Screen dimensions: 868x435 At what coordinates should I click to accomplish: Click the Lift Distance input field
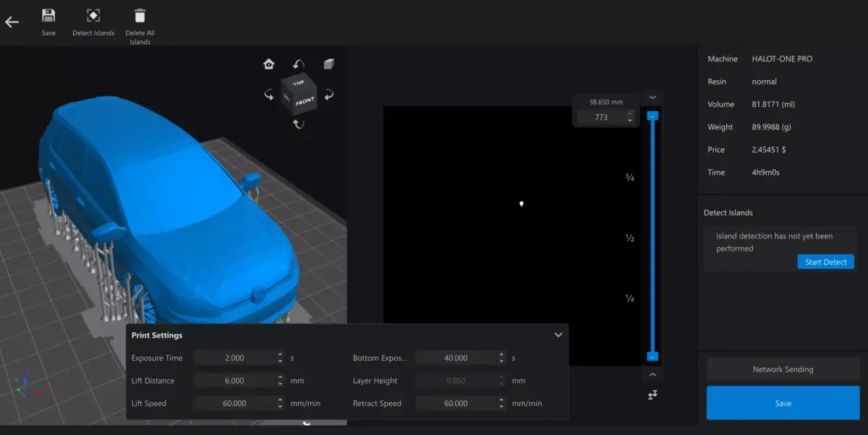click(234, 381)
